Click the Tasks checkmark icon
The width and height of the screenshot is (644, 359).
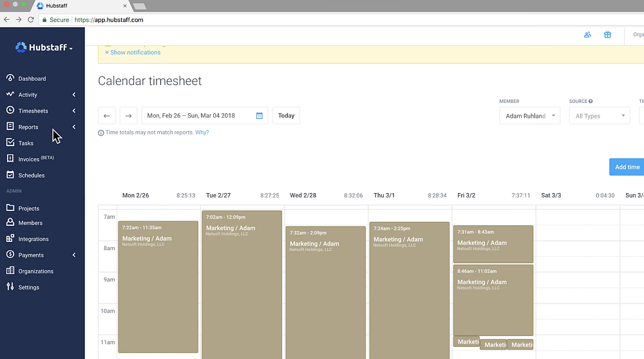pos(10,142)
